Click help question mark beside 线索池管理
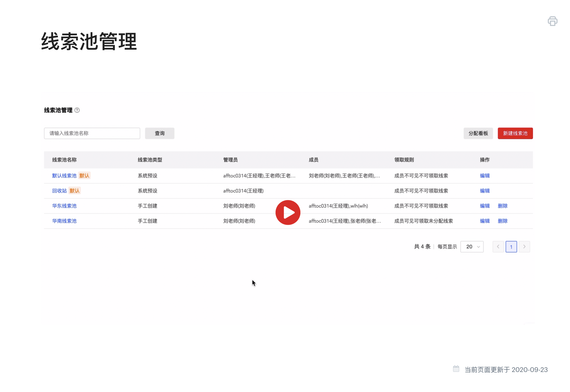The image size is (570, 392). coord(77,110)
